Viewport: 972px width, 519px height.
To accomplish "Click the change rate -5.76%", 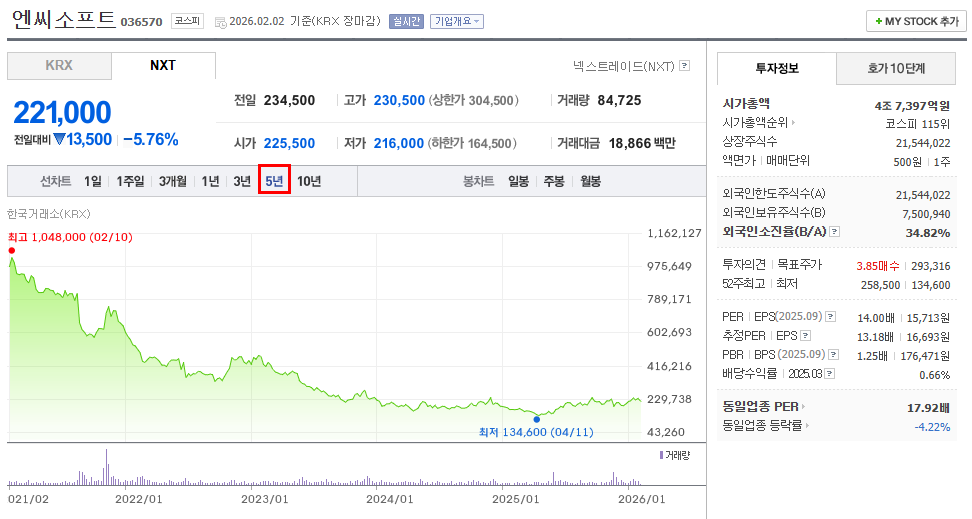I will point(151,140).
